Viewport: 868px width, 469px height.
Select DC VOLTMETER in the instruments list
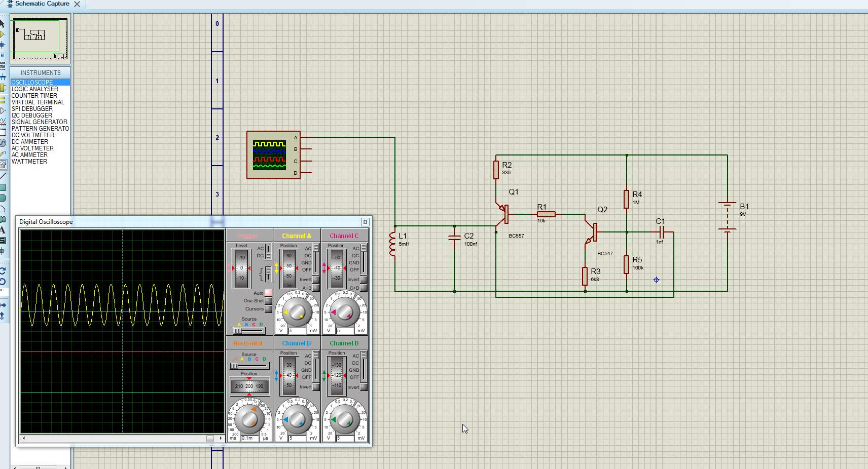32,135
